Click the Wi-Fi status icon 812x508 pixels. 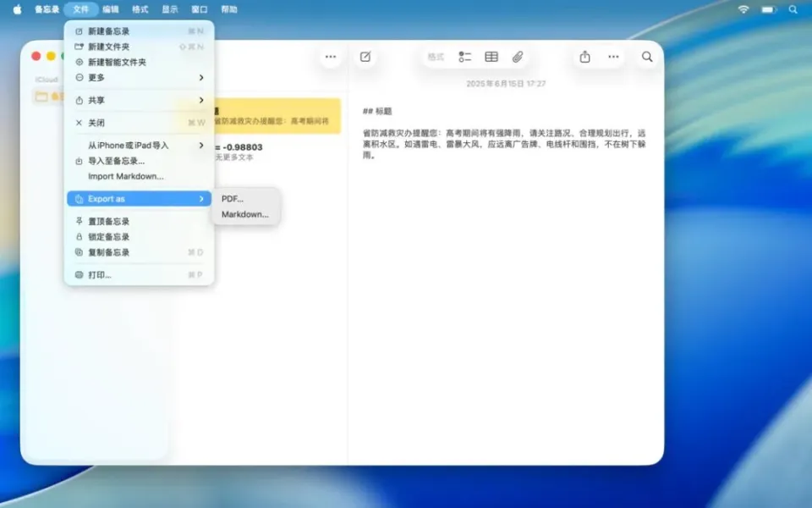[743, 9]
